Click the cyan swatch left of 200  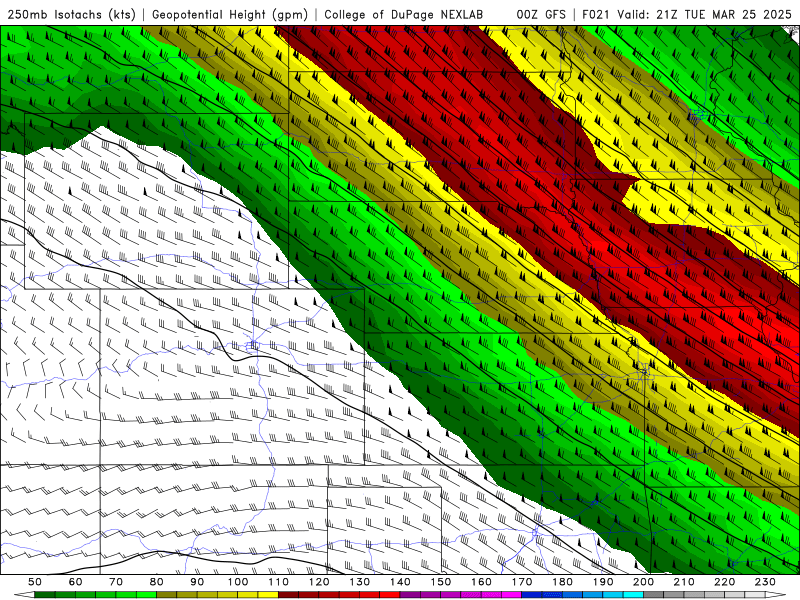[633, 595]
